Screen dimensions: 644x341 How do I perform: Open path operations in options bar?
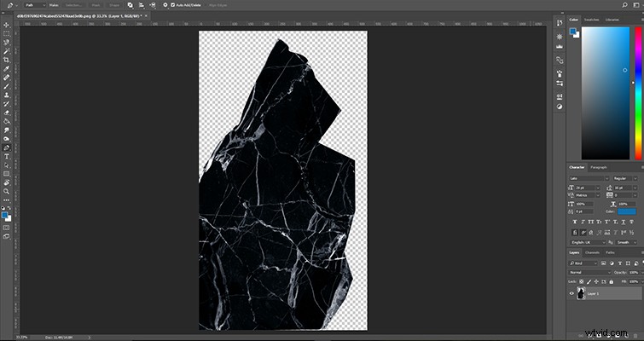131,5
